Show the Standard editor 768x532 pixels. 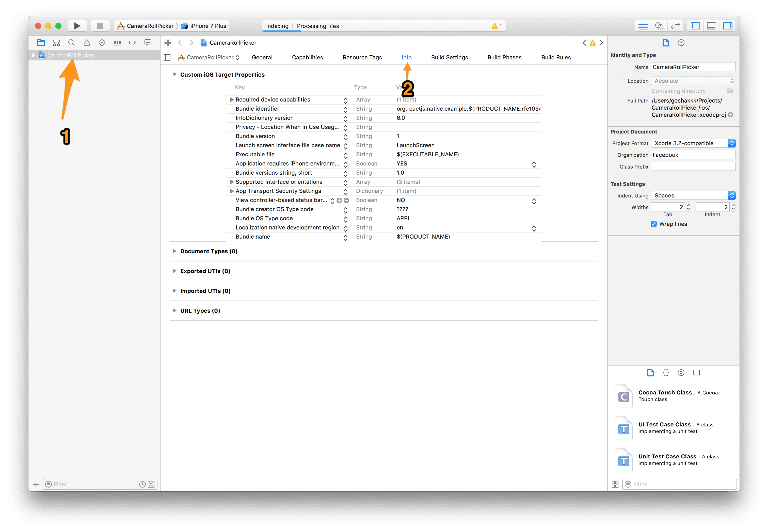(643, 26)
